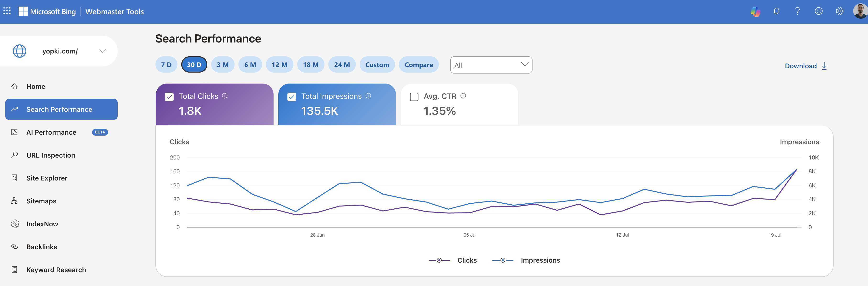Expand the yopki.com/ site selector chevron
The width and height of the screenshot is (868, 286).
[x=103, y=51]
